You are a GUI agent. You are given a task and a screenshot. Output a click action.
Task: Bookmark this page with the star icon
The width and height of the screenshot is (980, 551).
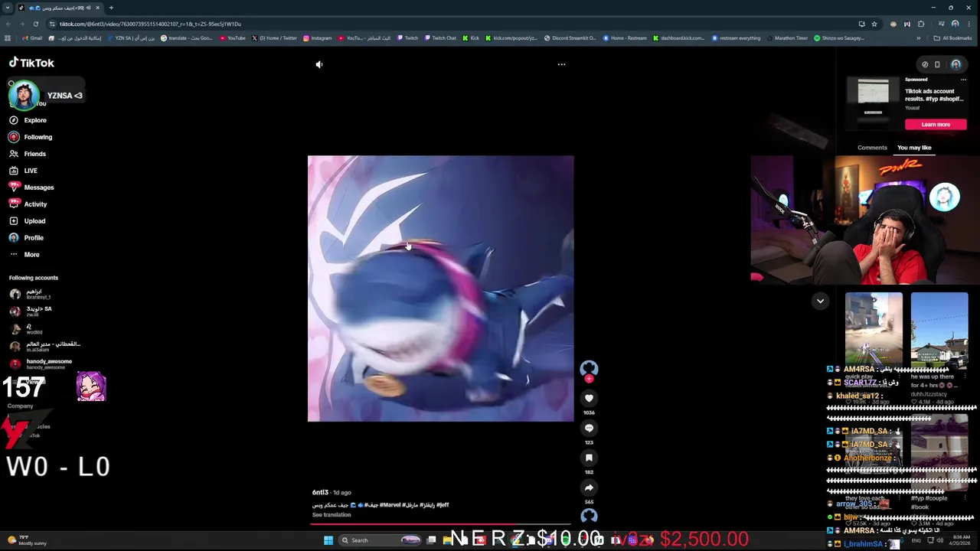[x=874, y=24]
